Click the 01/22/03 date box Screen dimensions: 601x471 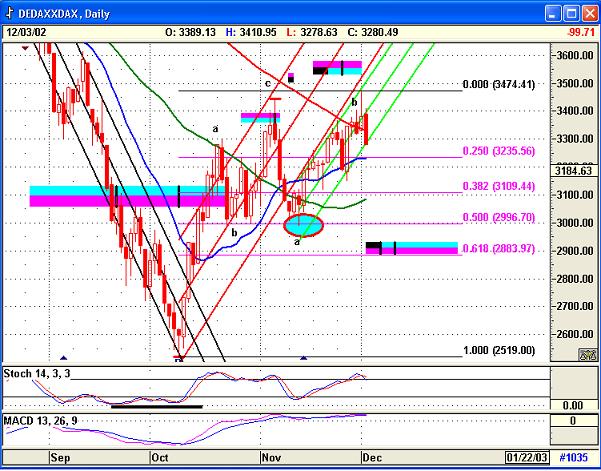527,458
